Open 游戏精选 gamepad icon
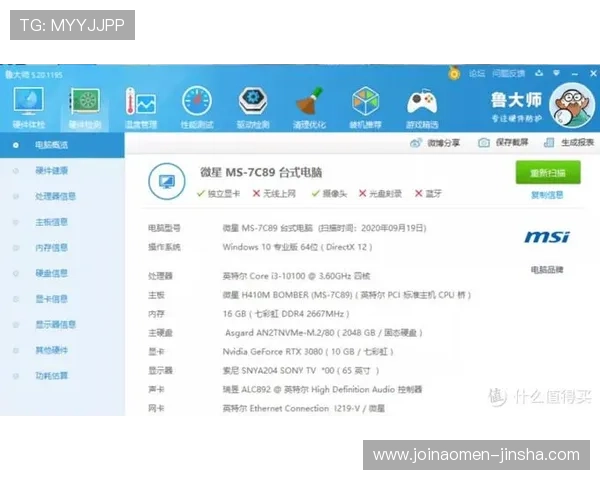 click(422, 102)
